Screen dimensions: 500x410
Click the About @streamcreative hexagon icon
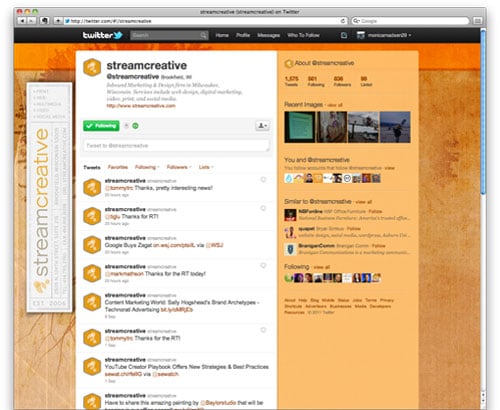(x=289, y=63)
